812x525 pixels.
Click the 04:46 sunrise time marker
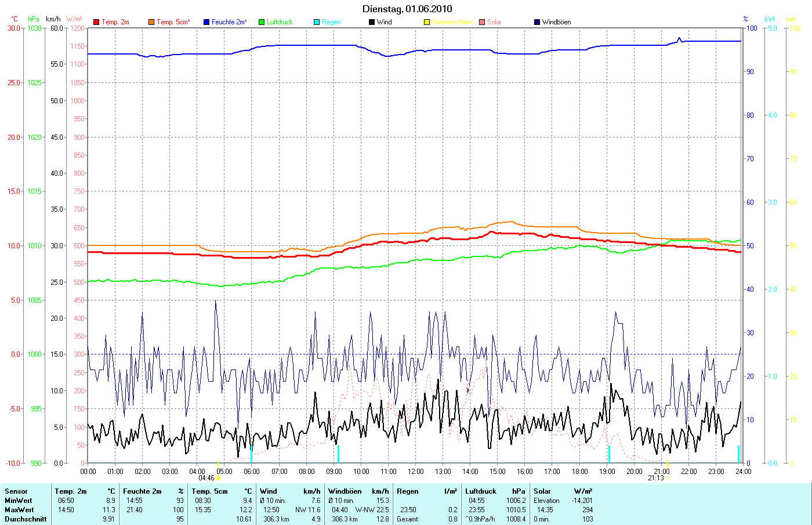click(x=206, y=479)
